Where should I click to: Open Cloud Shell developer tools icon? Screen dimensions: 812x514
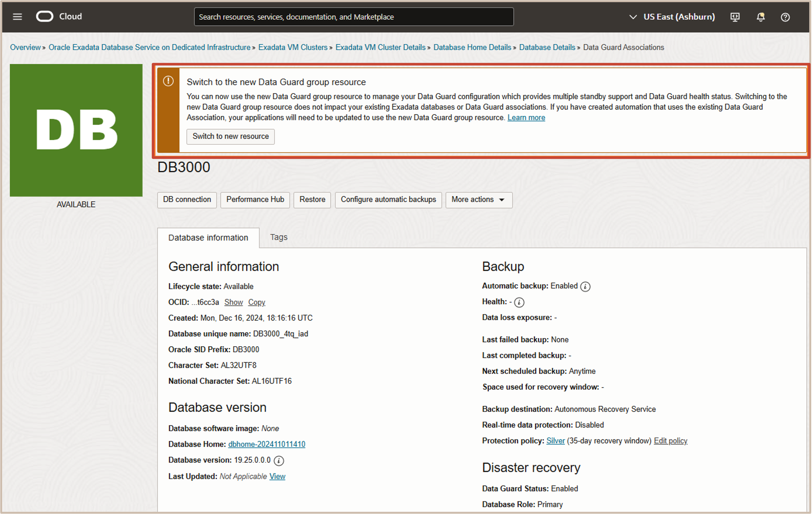[x=735, y=17]
